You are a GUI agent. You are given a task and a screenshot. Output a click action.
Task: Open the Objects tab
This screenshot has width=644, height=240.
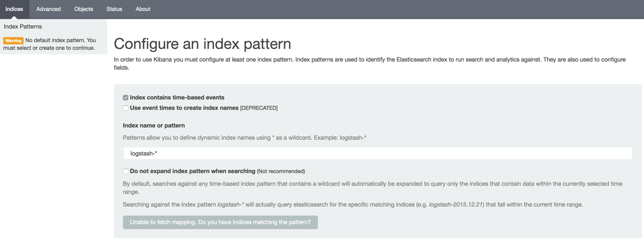(x=84, y=9)
